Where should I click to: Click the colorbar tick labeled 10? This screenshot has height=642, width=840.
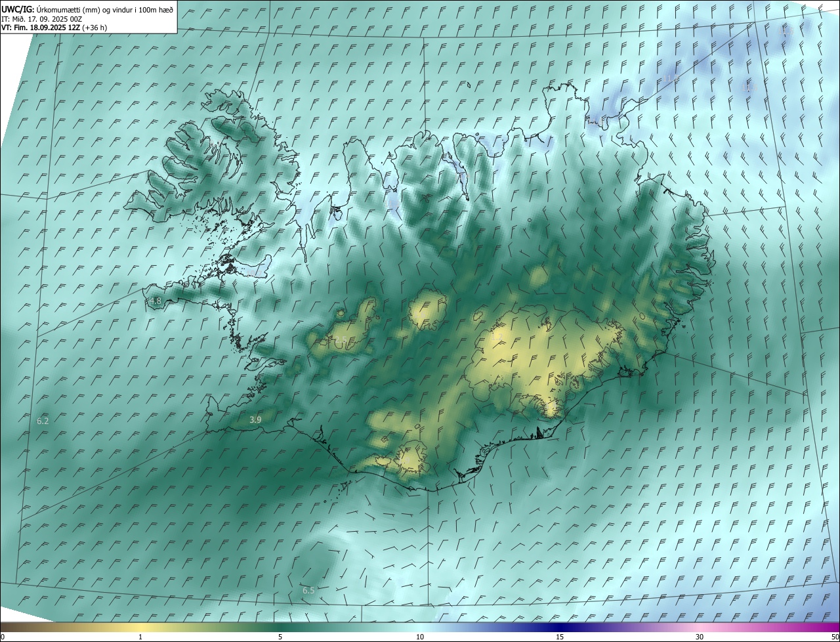[x=420, y=637]
